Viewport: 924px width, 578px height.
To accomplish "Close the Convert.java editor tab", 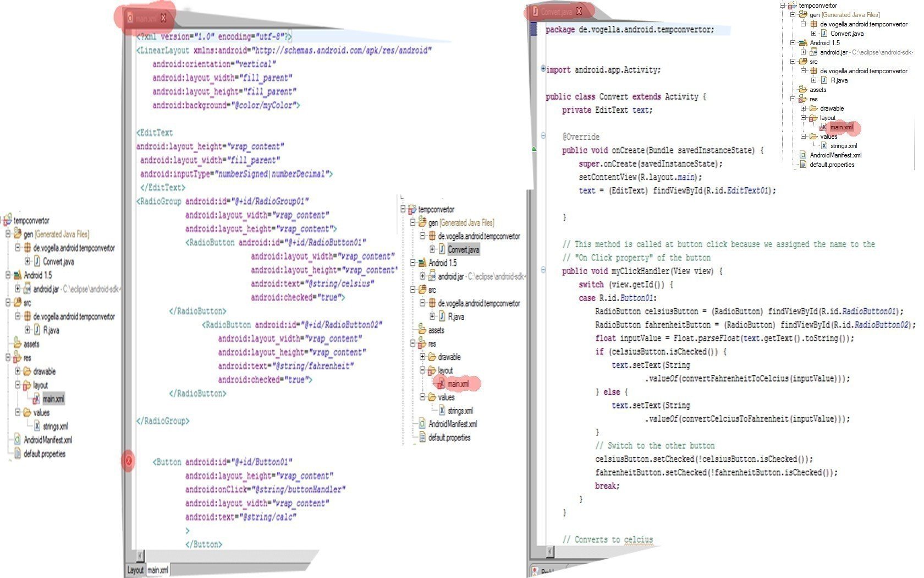I will 579,11.
